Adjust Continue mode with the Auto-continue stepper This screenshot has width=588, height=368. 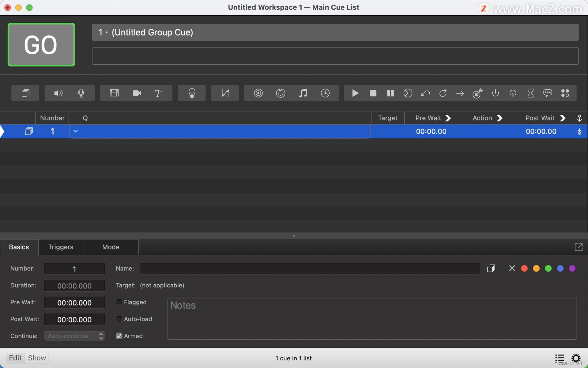point(101,336)
